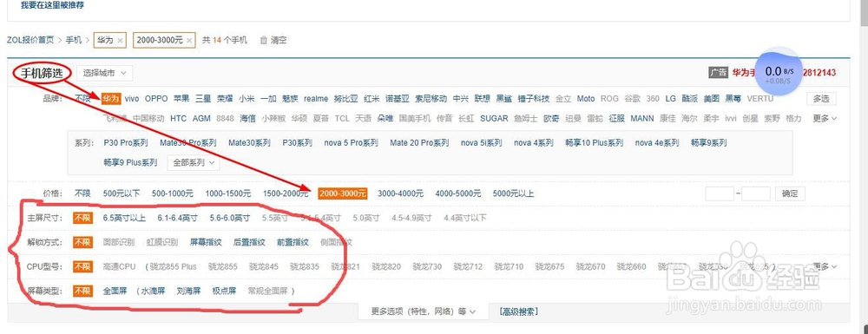Filter price by 3000-4000元
The height and width of the screenshot is (334, 868).
pos(400,193)
